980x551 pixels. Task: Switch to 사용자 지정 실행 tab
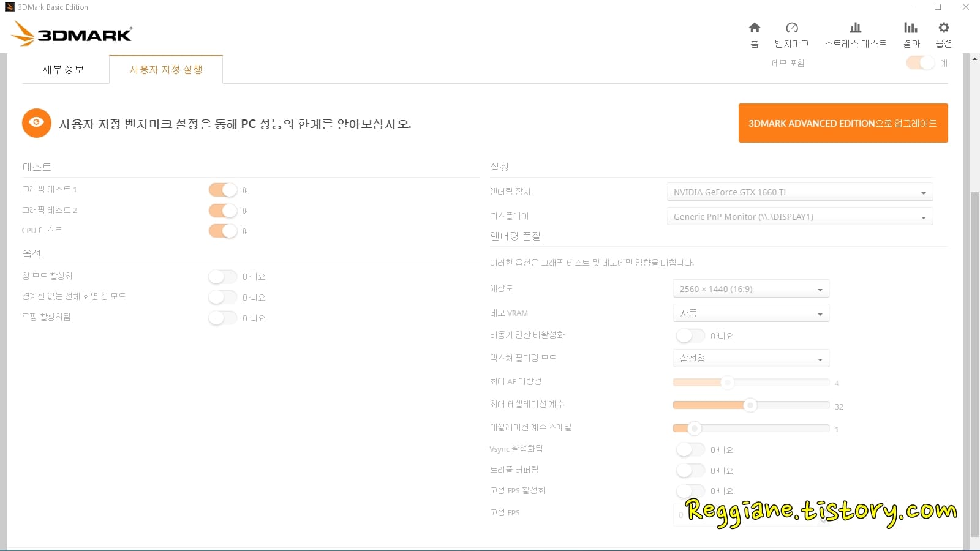pos(166,70)
